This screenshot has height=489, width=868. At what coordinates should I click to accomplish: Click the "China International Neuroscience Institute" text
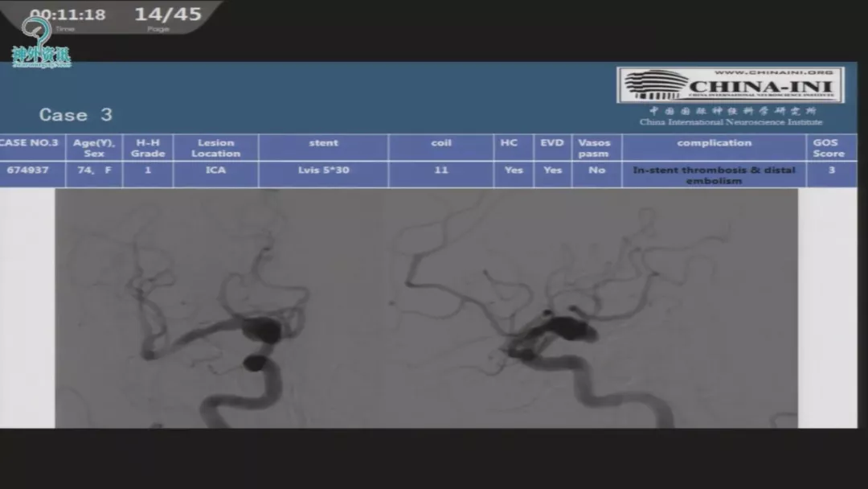(x=731, y=121)
